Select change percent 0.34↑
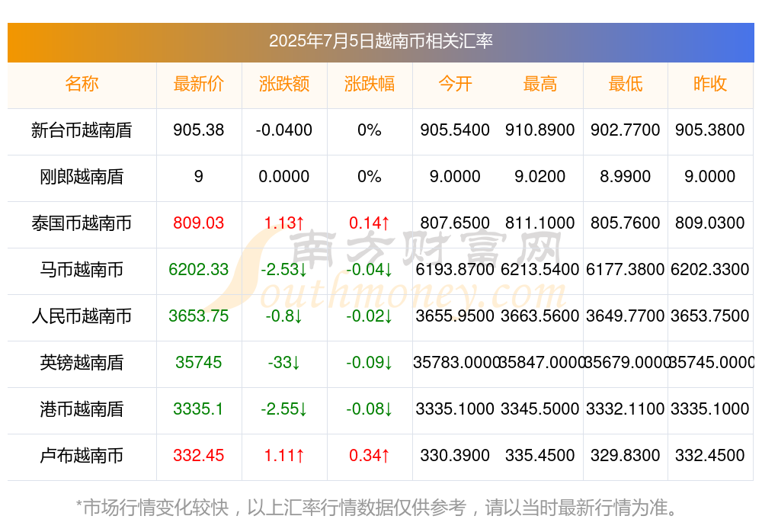 (370, 456)
